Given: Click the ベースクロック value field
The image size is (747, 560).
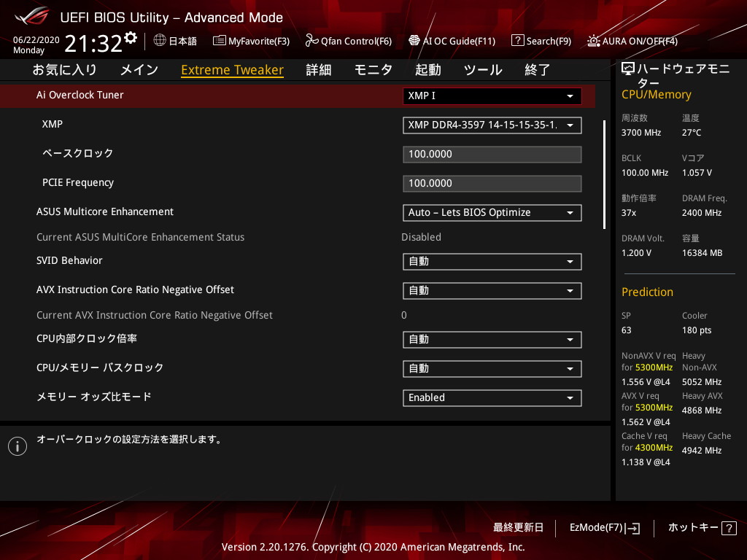Looking at the screenshot, I should click(492, 155).
